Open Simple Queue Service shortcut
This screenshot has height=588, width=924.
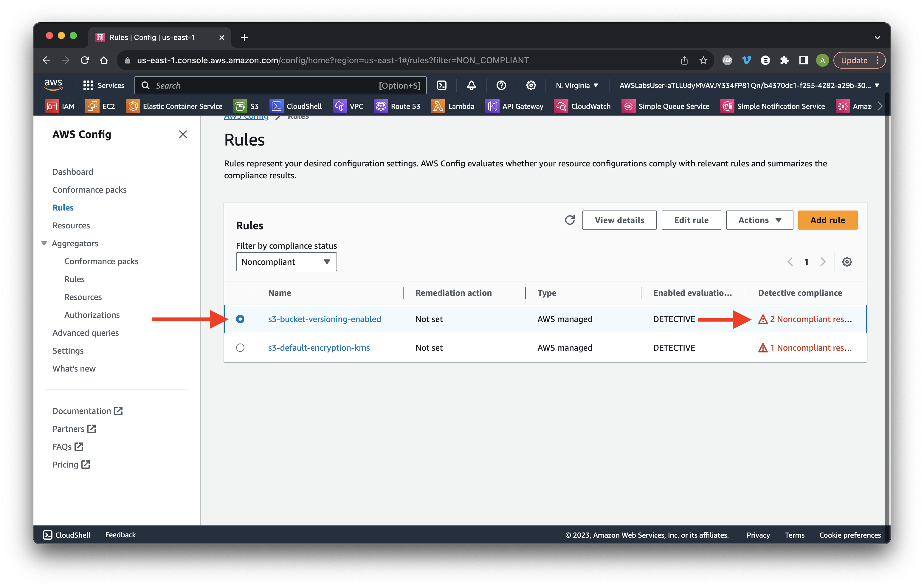tap(665, 106)
